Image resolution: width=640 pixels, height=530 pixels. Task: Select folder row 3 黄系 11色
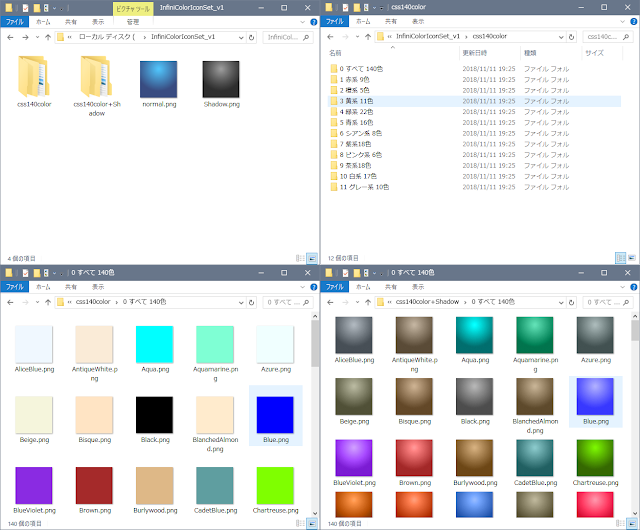[x=475, y=101]
